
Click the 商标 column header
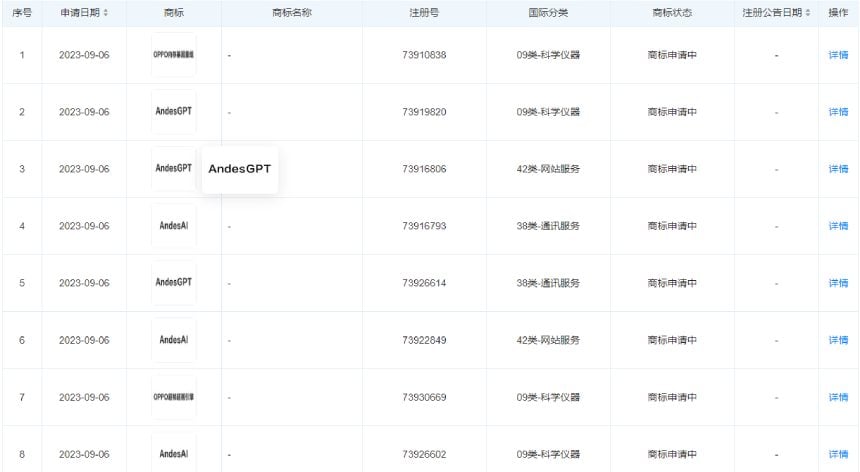pos(174,13)
